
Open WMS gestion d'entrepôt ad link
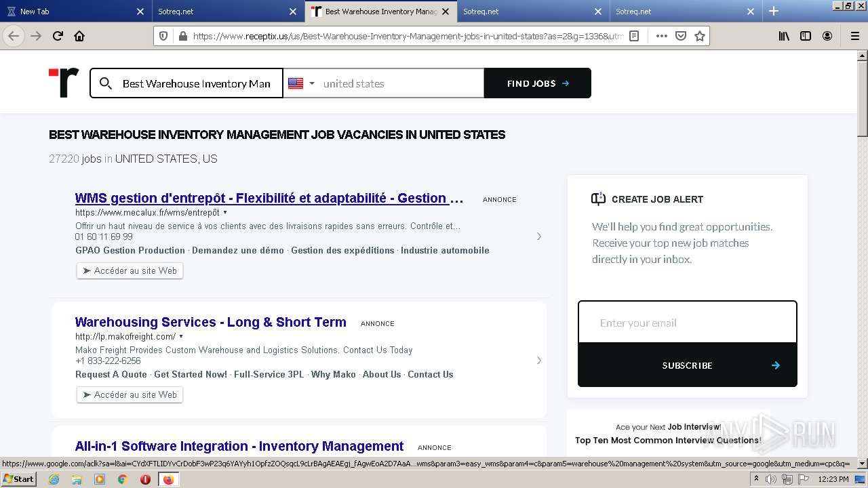269,198
